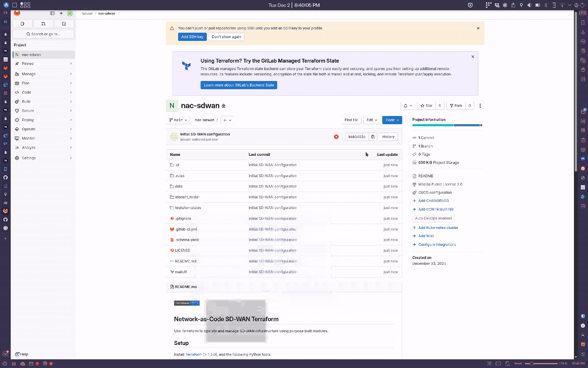The height and width of the screenshot is (368, 588).
Task: Expand the Code sidebar section
Action: 43,93
